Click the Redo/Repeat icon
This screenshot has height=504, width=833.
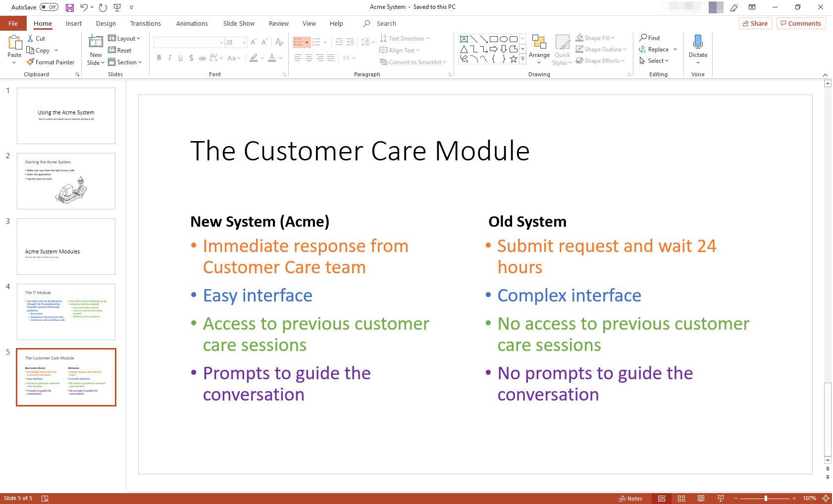click(103, 7)
